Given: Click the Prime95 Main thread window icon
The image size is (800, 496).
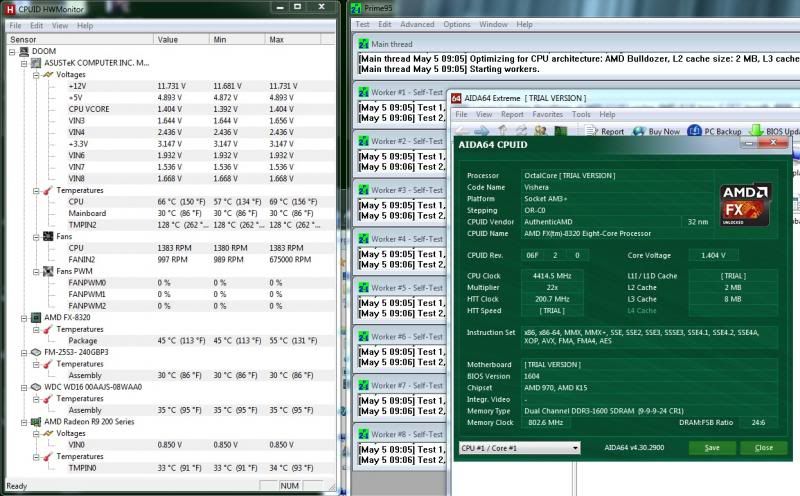Looking at the screenshot, I should click(x=364, y=45).
